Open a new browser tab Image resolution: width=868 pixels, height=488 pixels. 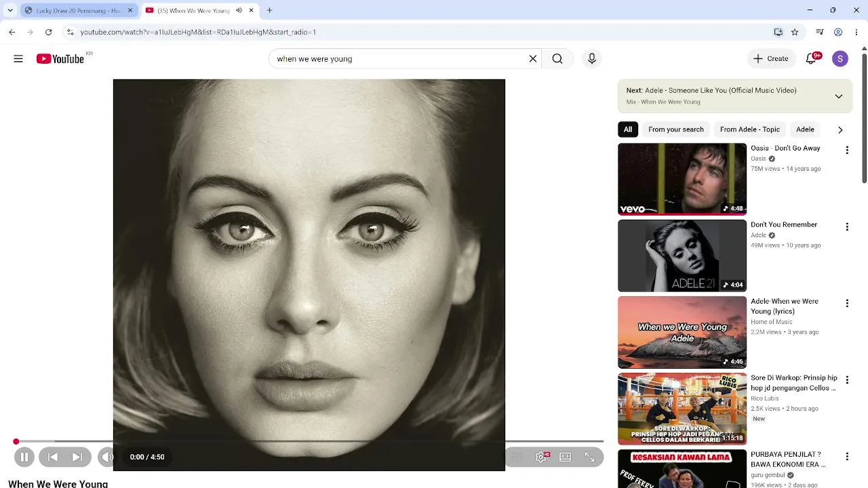(x=269, y=11)
